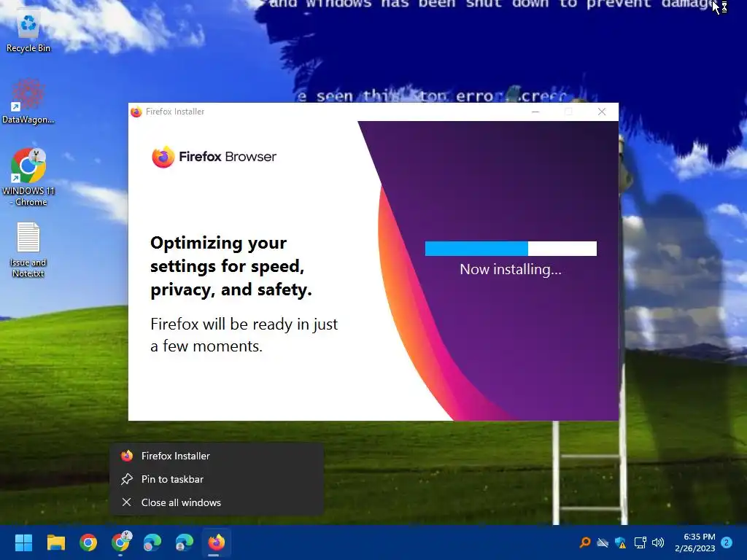Select the Firefox Installer taskbar icon
Screen dimensions: 747x560
[216, 542]
